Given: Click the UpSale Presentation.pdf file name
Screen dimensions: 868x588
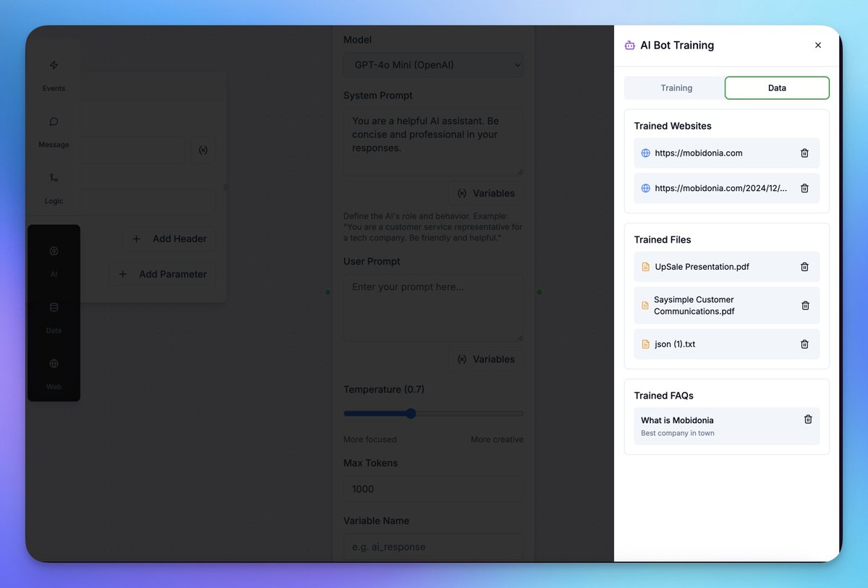Looking at the screenshot, I should point(702,267).
